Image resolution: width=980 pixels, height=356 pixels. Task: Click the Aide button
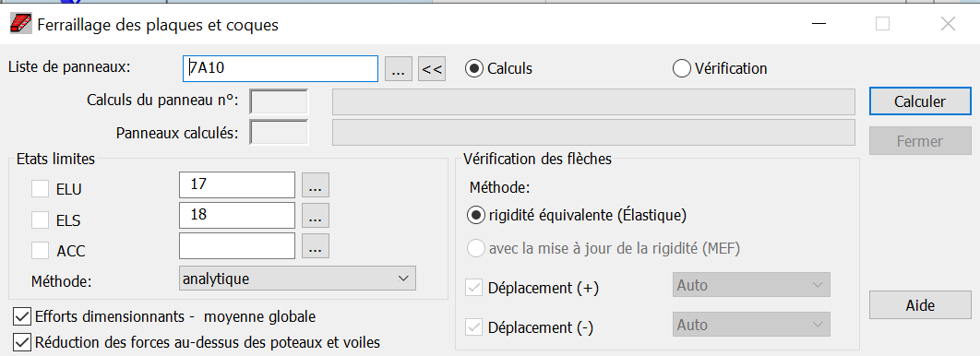911,305
